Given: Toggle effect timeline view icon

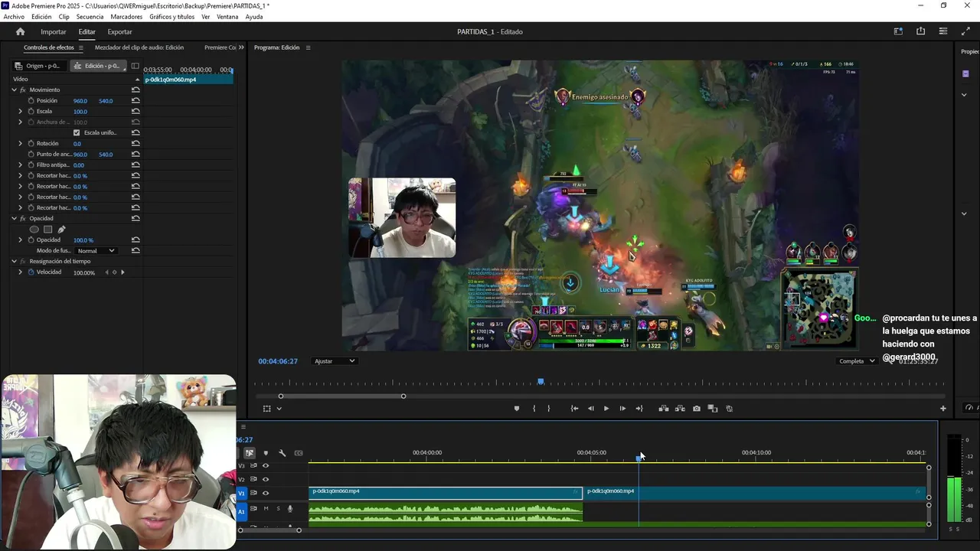Looking at the screenshot, I should pyautogui.click(x=136, y=66).
